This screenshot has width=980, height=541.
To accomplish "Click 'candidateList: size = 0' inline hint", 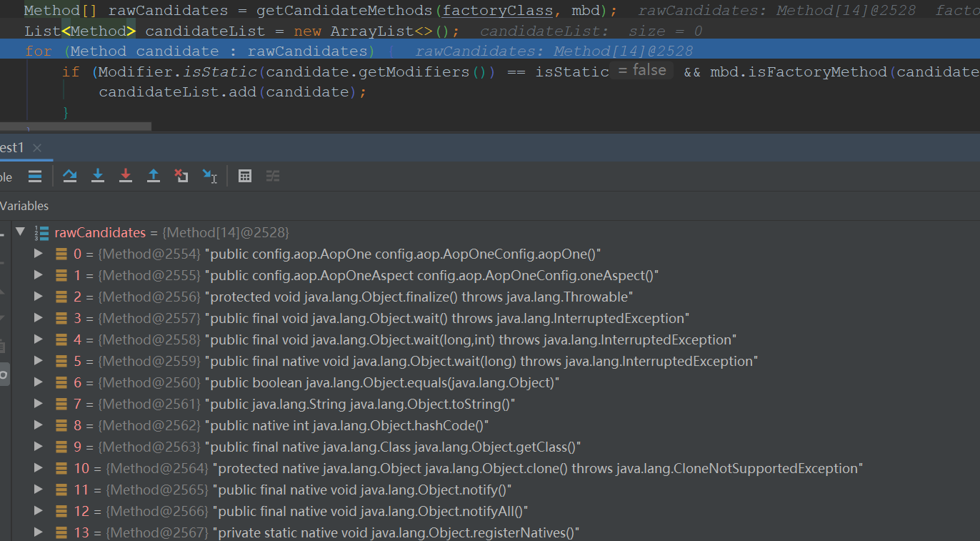I will (x=591, y=31).
